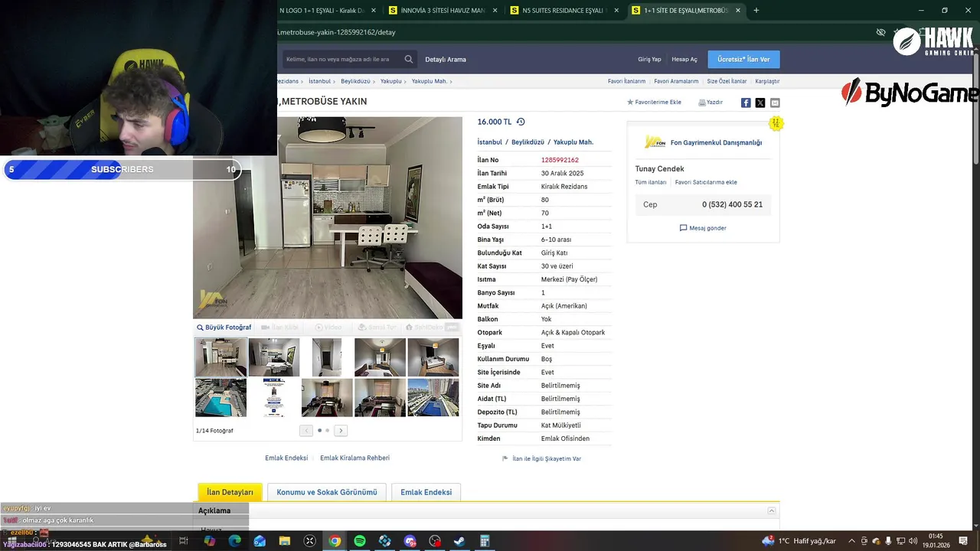This screenshot has height=551, width=980.
Task: Click the price history clock icon next to 16.000 TL
Action: [521, 122]
